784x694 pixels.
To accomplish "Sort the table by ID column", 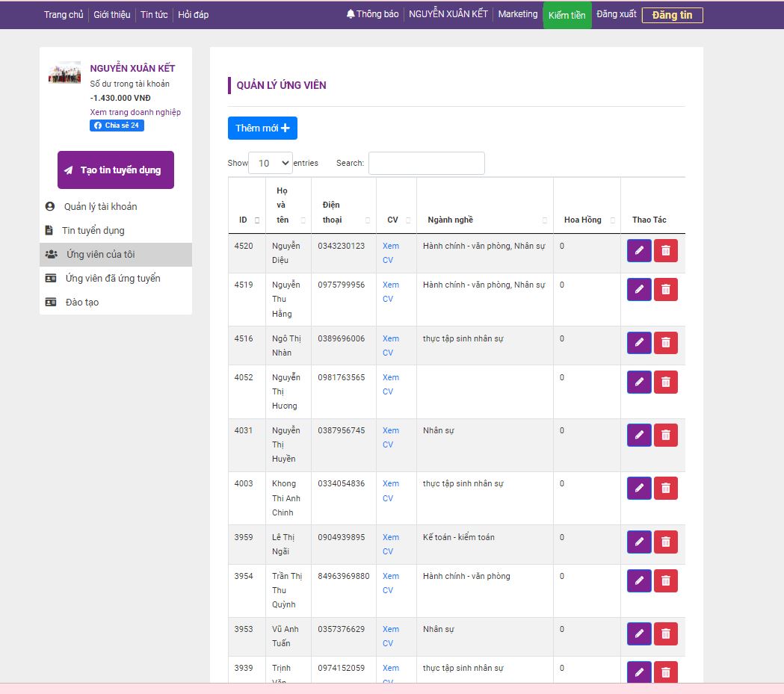I will point(247,220).
